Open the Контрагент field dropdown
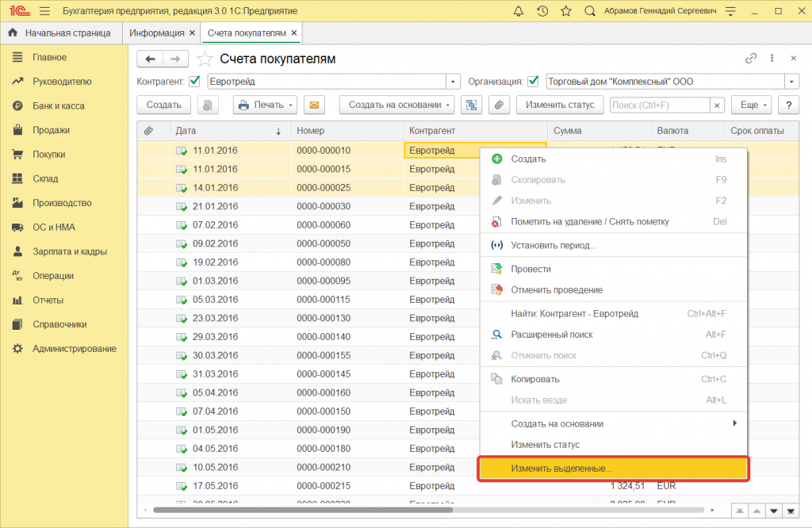812x528 pixels. point(453,81)
